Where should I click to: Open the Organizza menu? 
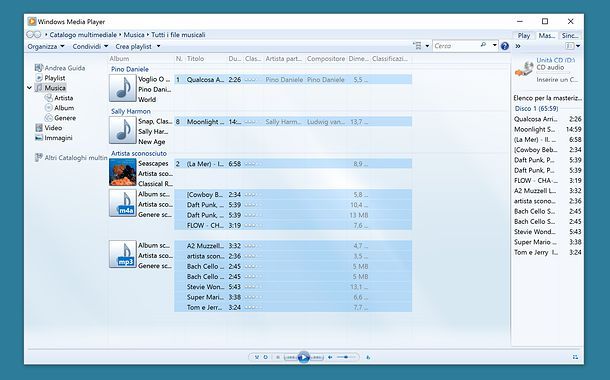46,46
